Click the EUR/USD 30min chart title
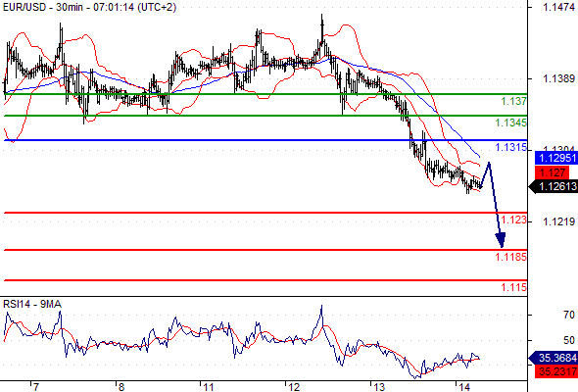Viewport: 578px width, 392px height. pyautogui.click(x=89, y=7)
